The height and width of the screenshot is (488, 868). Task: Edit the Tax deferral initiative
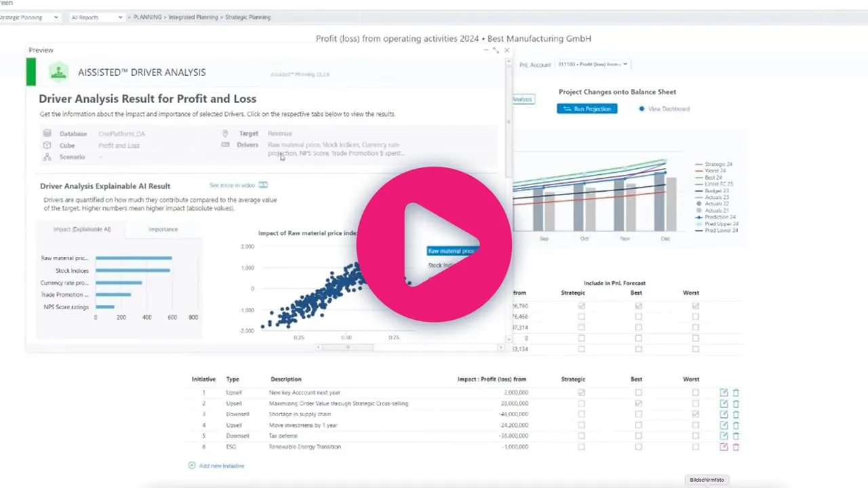click(x=724, y=436)
